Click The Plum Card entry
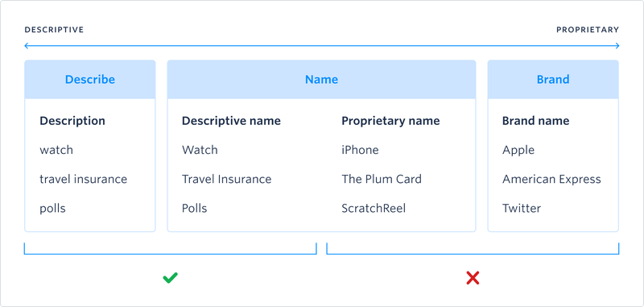This screenshot has width=644, height=307. click(x=382, y=179)
